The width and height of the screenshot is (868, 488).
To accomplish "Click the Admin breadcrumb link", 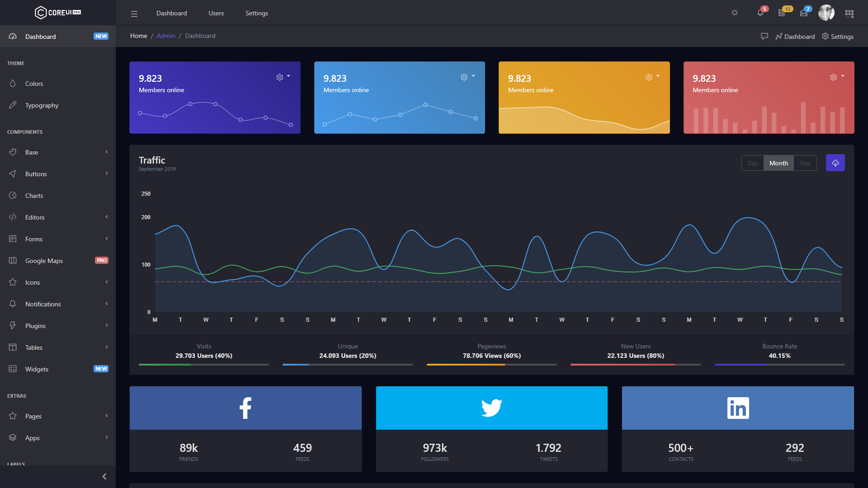I will click(x=166, y=36).
